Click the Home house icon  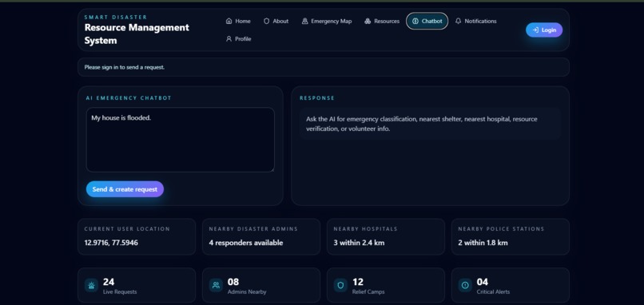tap(229, 21)
